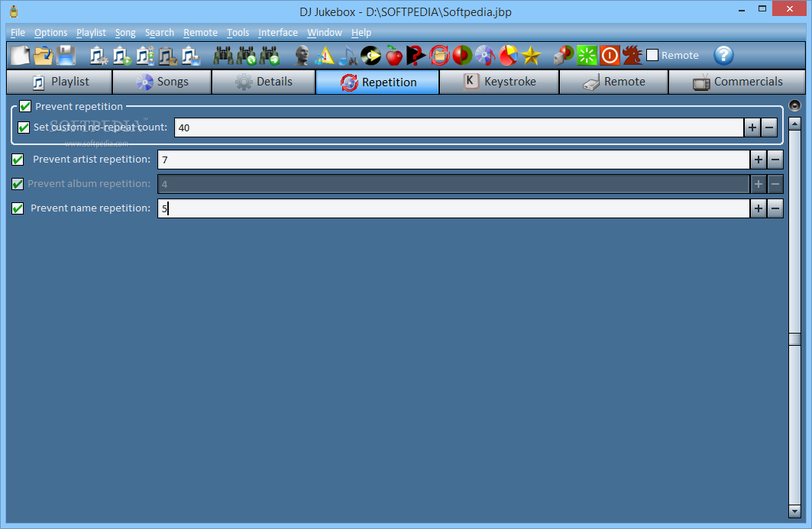Click the vertical scrollbar down arrow

coord(795,511)
